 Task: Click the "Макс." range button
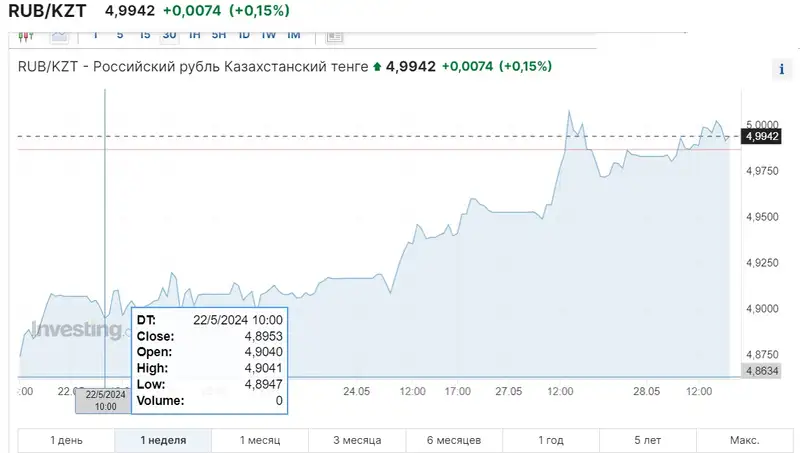[744, 440]
